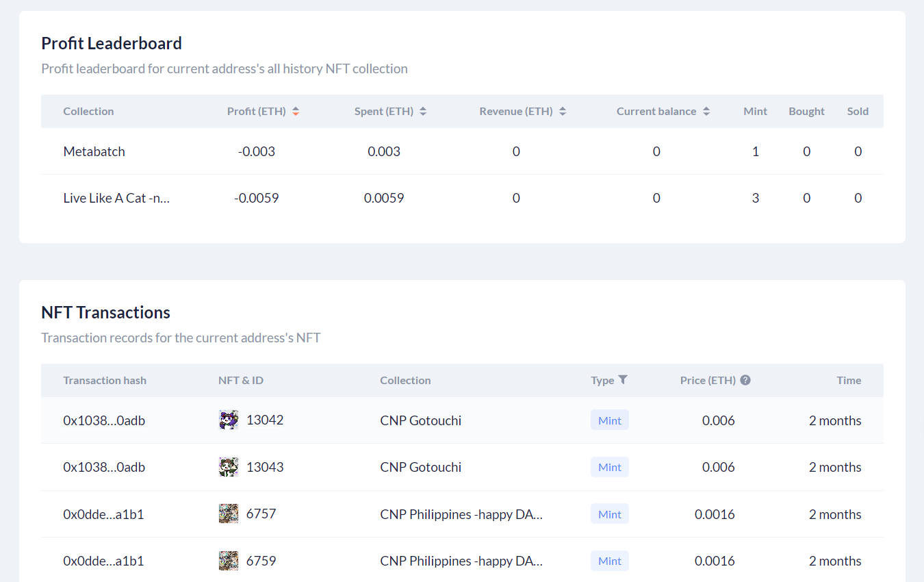Click Live Like A Cat profit -0.0059
The image size is (924, 582).
(257, 198)
